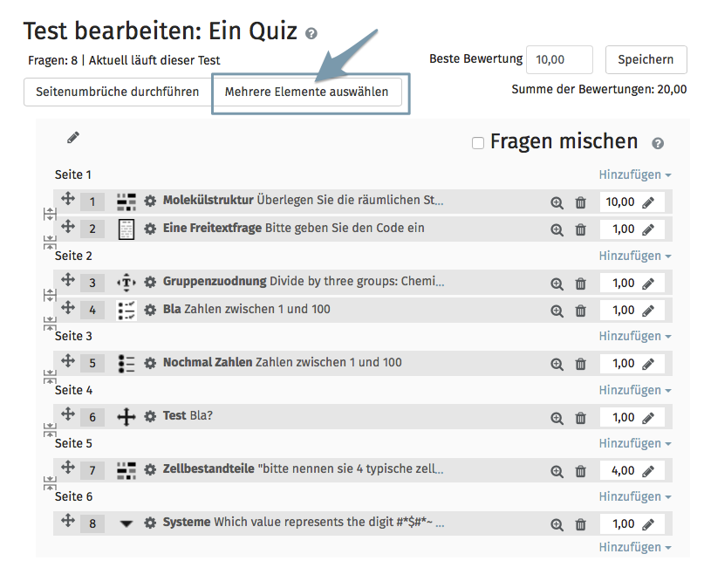Expand the bottom-most Hinzufügen menu
This screenshot has height=588, width=704.
(634, 548)
